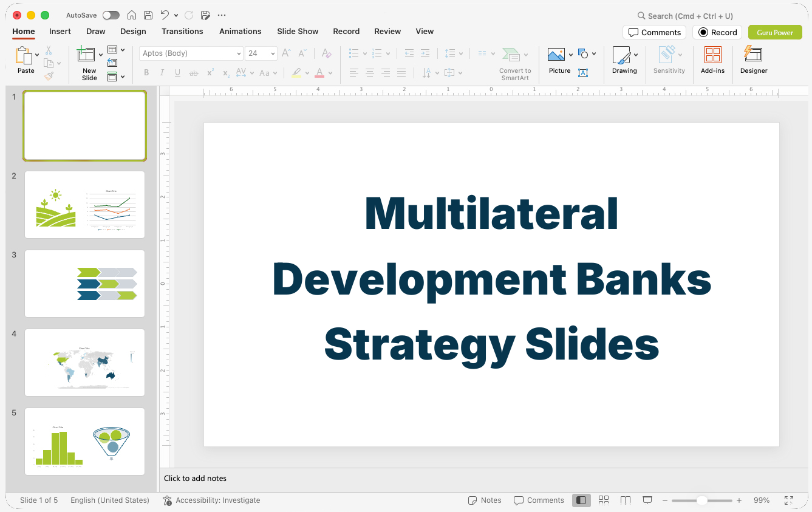Open the Aptos (Body) font dropdown
This screenshot has width=812, height=512.
tap(239, 53)
